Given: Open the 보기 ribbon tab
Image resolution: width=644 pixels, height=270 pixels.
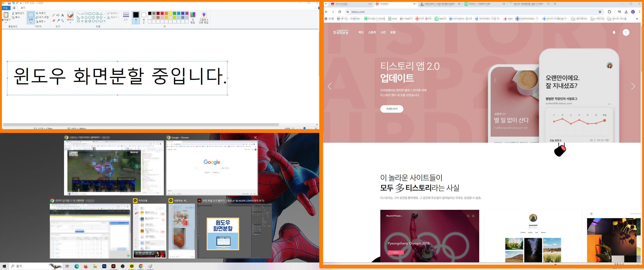Looking at the screenshot, I should 23,8.
